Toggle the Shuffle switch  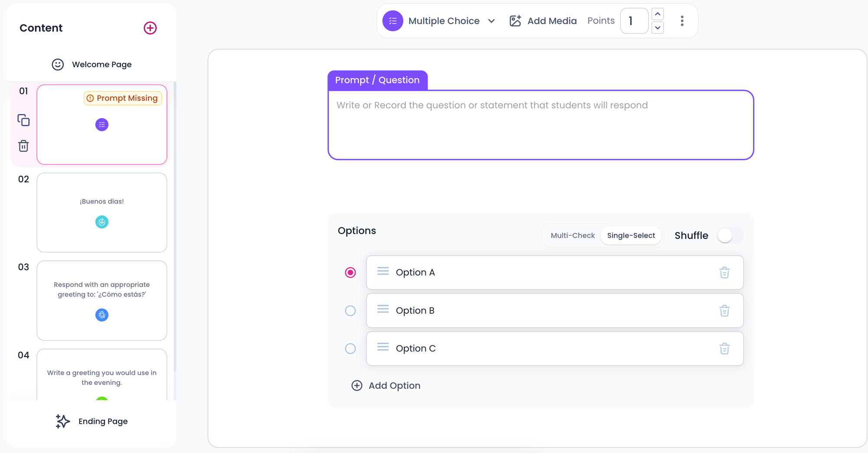click(730, 236)
